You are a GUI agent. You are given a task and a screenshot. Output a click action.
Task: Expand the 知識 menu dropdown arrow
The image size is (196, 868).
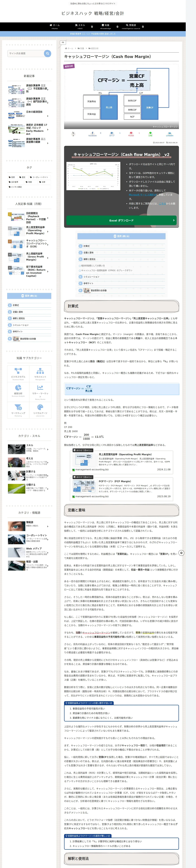(x=117, y=27)
